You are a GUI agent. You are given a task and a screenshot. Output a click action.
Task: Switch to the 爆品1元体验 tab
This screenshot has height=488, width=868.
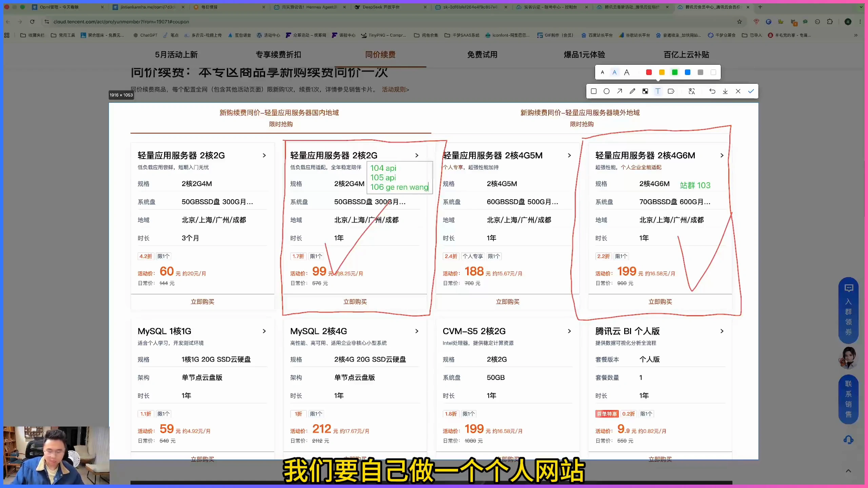click(584, 55)
